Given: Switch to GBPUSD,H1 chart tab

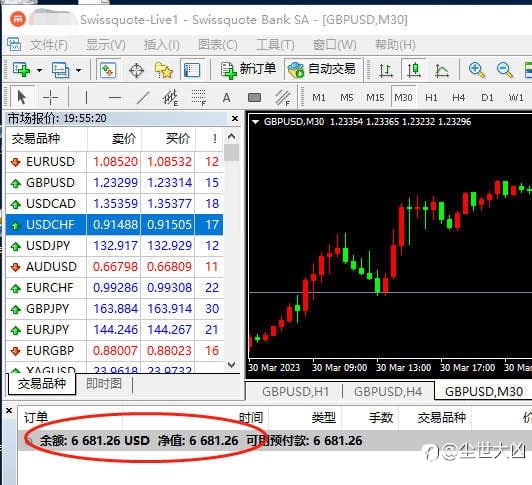Looking at the screenshot, I should [296, 392].
